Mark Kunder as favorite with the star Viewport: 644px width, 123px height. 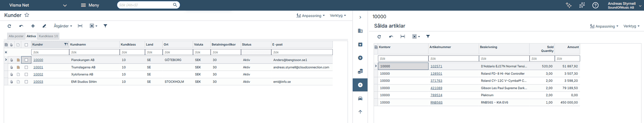point(27,15)
